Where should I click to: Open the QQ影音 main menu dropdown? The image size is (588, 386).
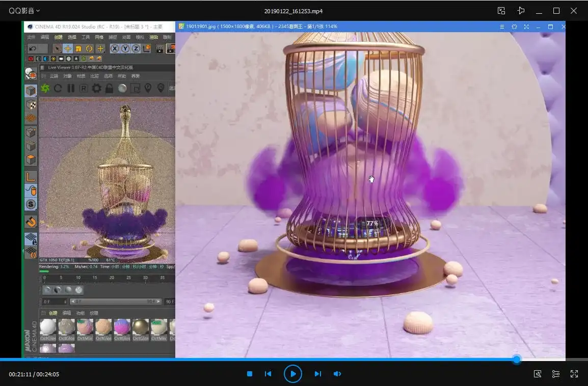(x=24, y=11)
